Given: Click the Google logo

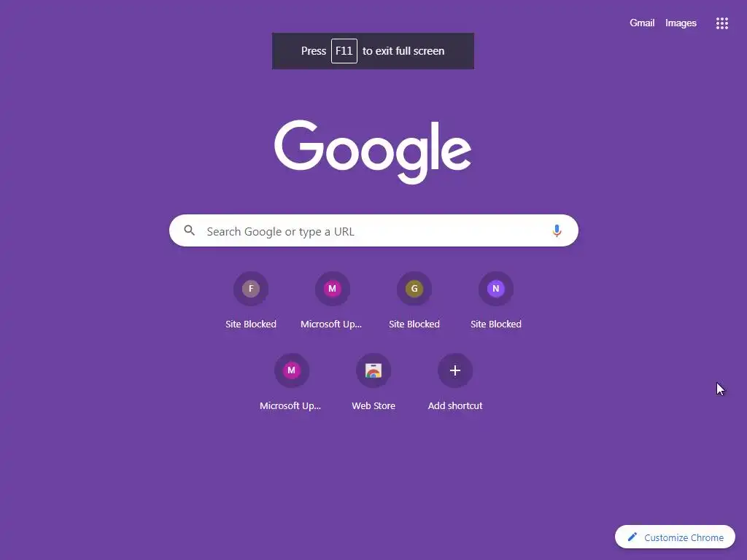Looking at the screenshot, I should pos(373,152).
